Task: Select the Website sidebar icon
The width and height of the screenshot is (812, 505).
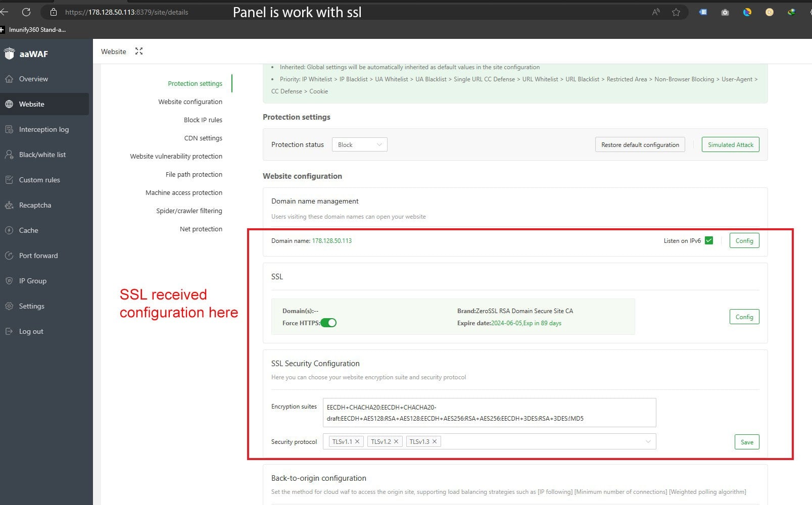Action: coord(10,104)
